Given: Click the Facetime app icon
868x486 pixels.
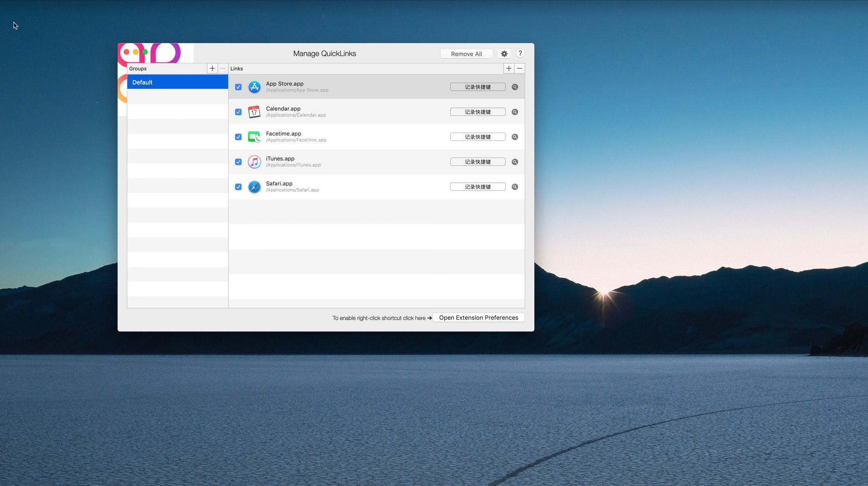Looking at the screenshot, I should [x=254, y=137].
